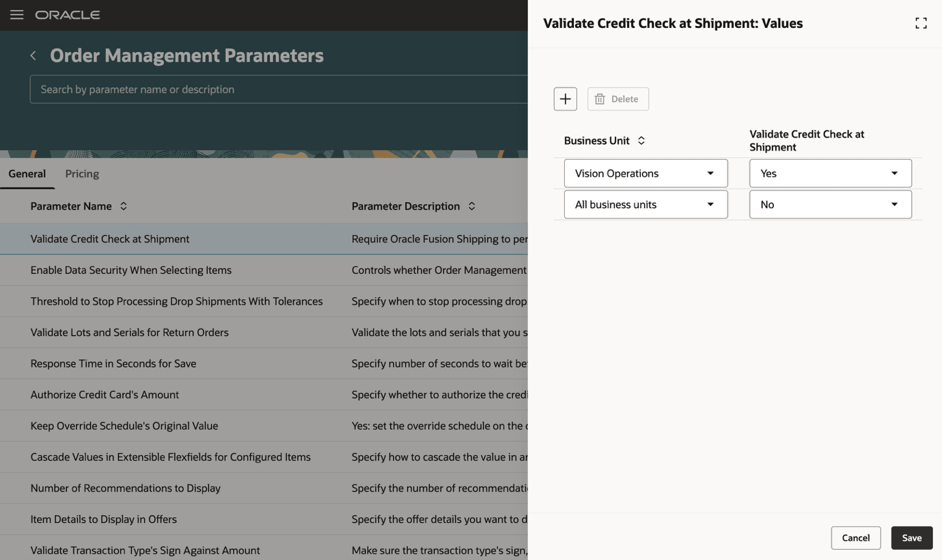Screen dimensions: 942x560
Task: Switch to the General tab
Action: 27,173
